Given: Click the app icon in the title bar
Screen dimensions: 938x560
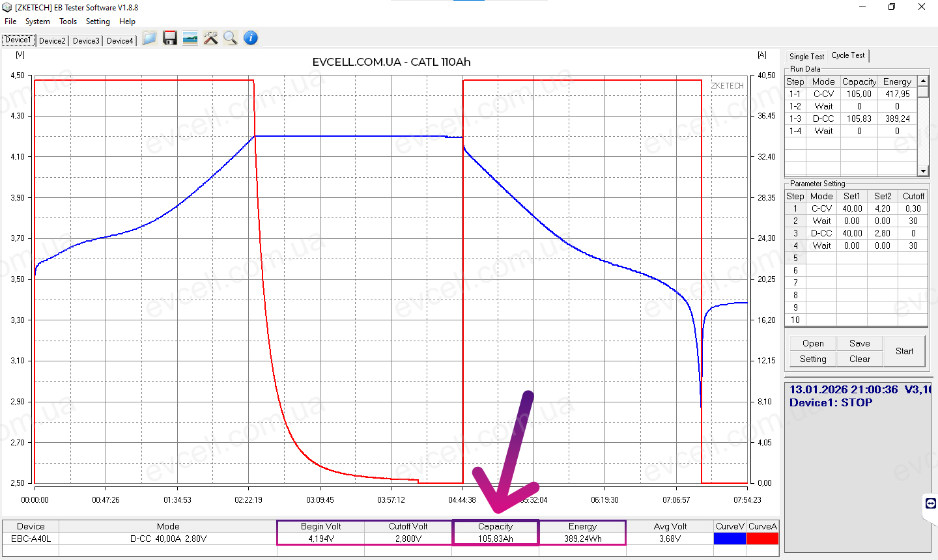Looking at the screenshot, I should 7,7.
